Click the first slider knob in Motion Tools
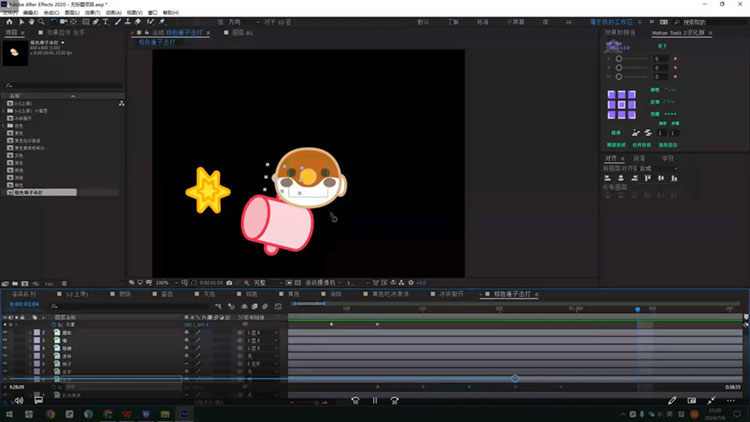 618,60
